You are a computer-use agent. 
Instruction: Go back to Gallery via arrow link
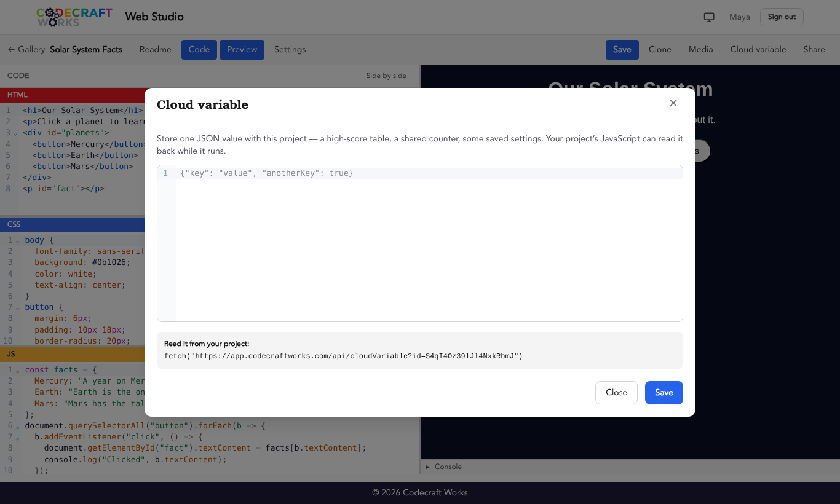[26, 49]
